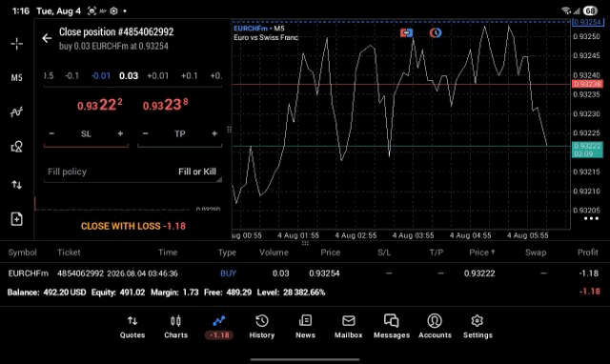Tap the new order document icon
Screen dimensions: 610x364
point(17,219)
